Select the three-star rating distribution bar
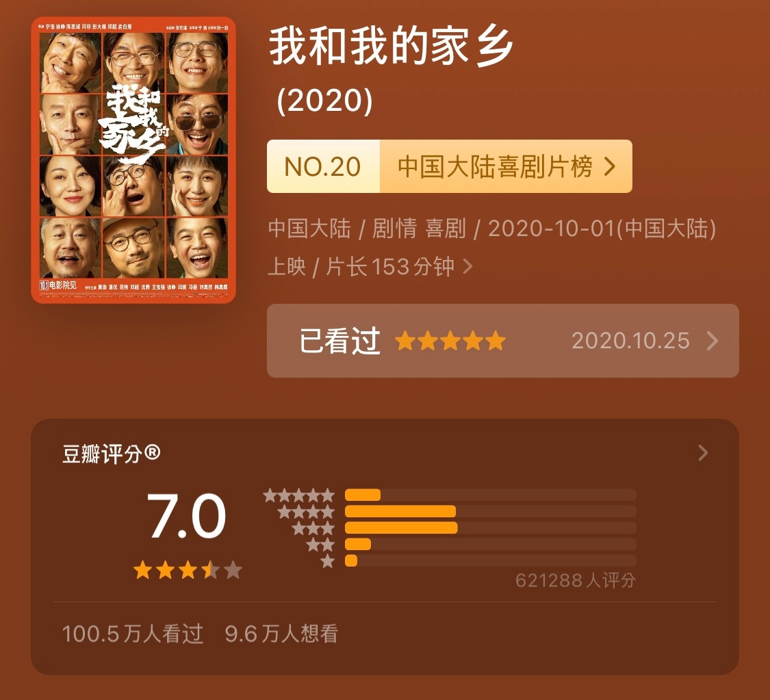 [x=491, y=528]
